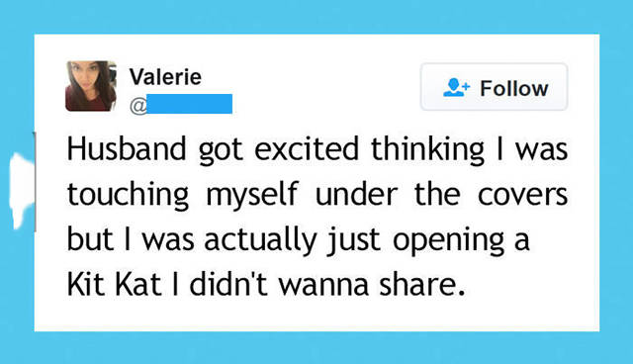This screenshot has height=364, width=633.
Task: Click the Follow button
Action: 495,87
